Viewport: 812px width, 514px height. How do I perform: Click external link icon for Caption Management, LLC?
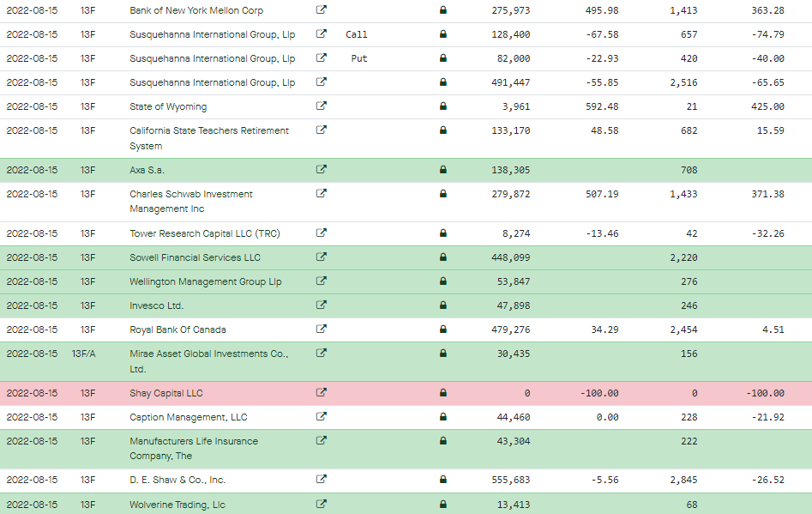coord(321,416)
